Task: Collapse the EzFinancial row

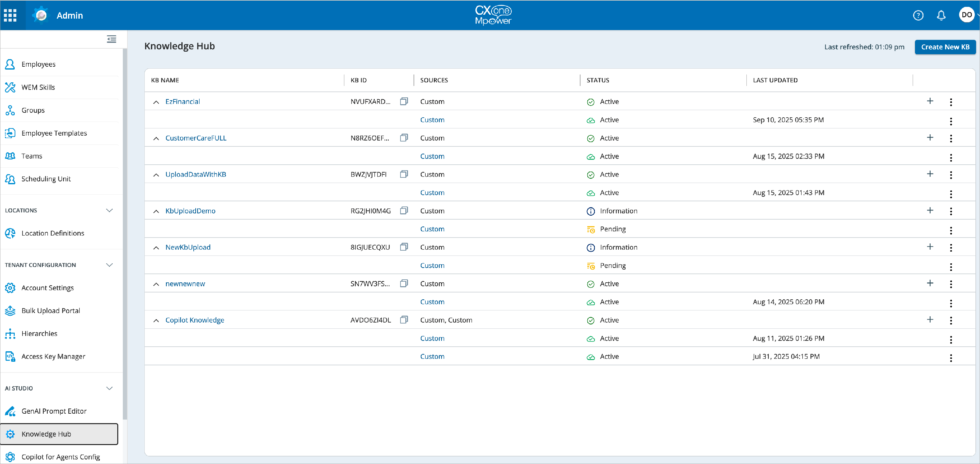Action: [x=156, y=102]
